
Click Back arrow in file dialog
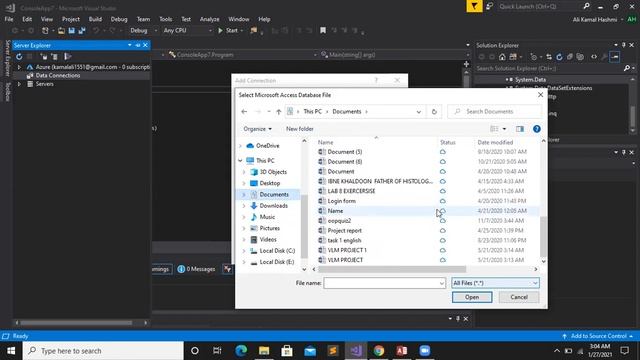tap(244, 111)
